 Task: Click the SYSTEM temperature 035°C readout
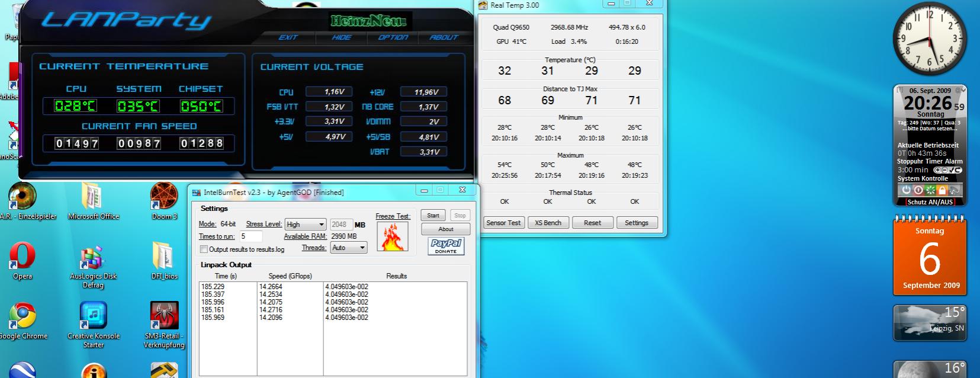(x=139, y=106)
